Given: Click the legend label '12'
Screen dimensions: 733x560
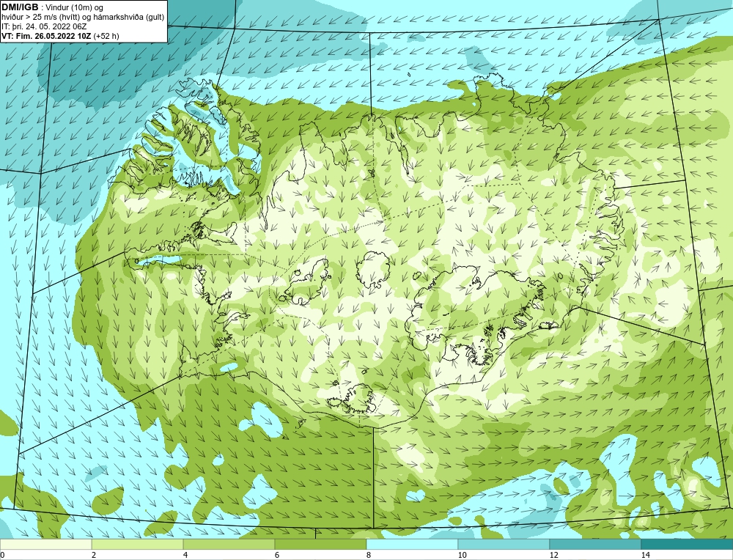Looking at the screenshot, I should (x=554, y=555).
